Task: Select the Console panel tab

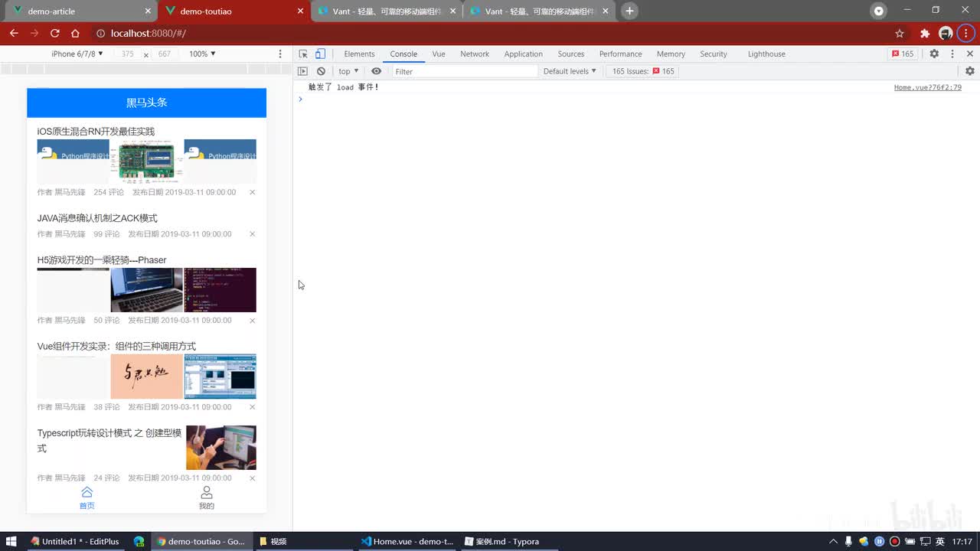Action: click(x=403, y=54)
